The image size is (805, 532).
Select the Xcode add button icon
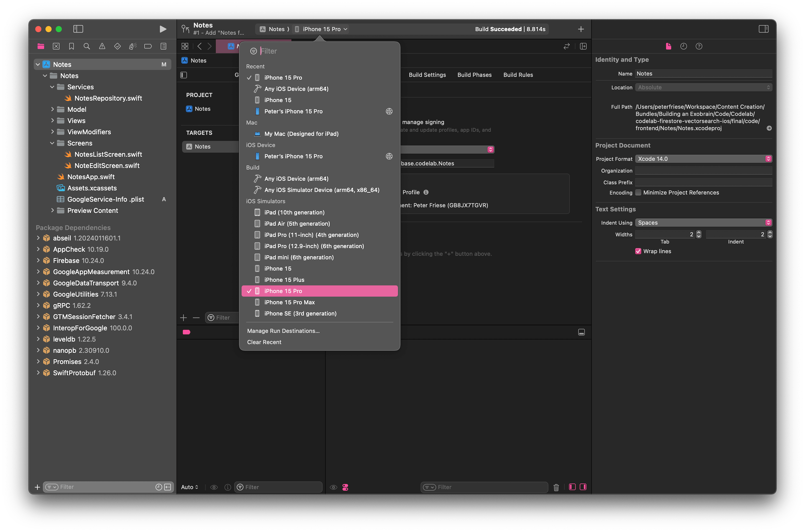(x=581, y=29)
